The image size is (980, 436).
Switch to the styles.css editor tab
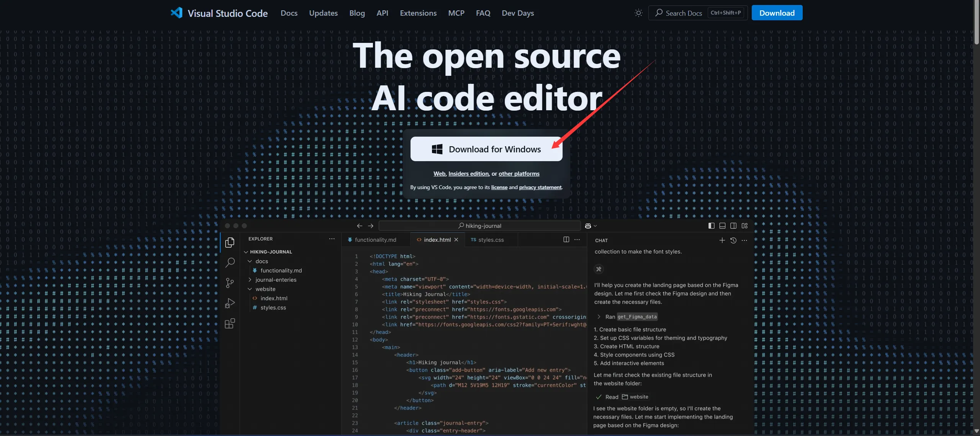click(491, 240)
